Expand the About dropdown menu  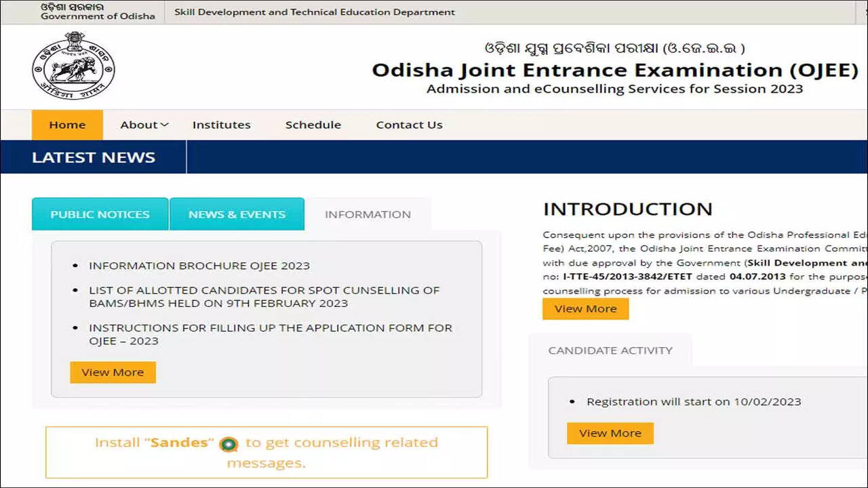click(x=143, y=125)
